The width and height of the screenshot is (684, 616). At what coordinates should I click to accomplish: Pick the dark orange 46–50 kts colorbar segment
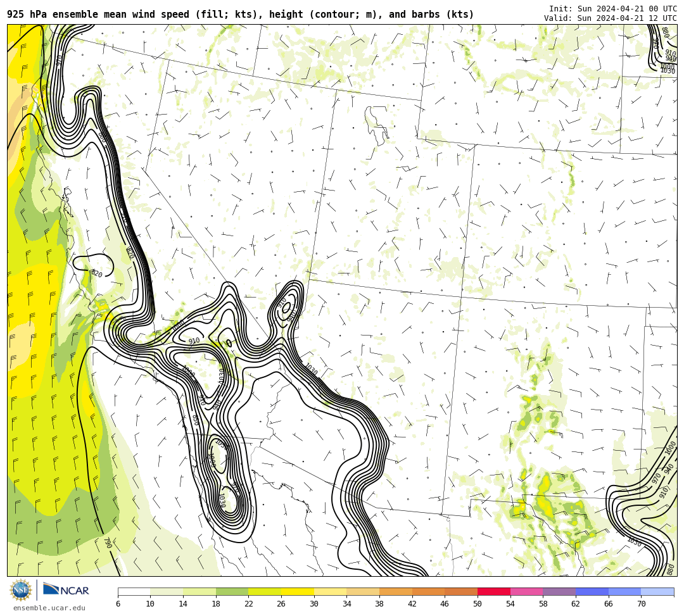(461, 591)
